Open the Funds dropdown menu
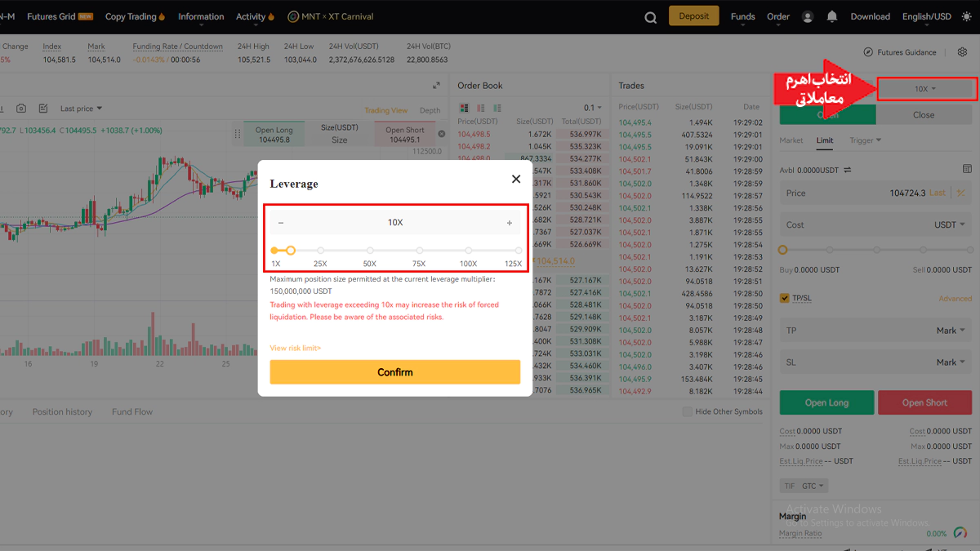980x551 pixels. (x=743, y=16)
